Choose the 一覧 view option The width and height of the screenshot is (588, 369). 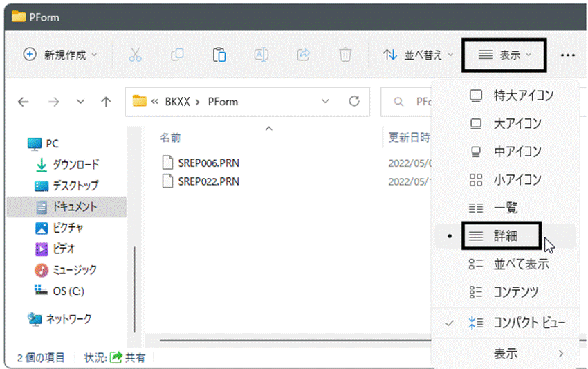coord(505,208)
